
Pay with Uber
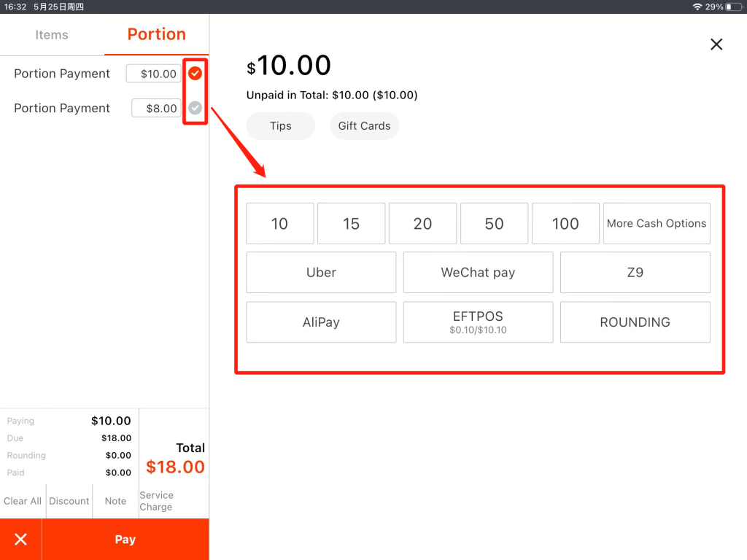[x=321, y=273]
